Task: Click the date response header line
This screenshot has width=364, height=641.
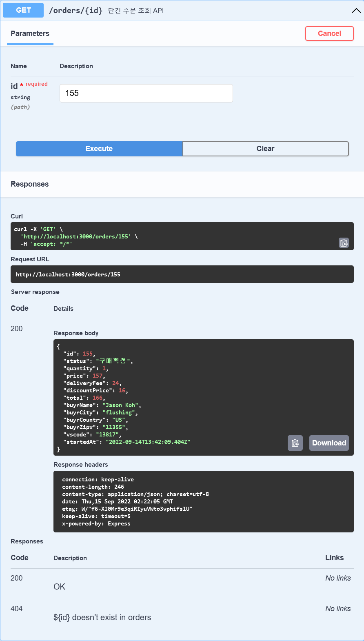Action: coord(118,502)
